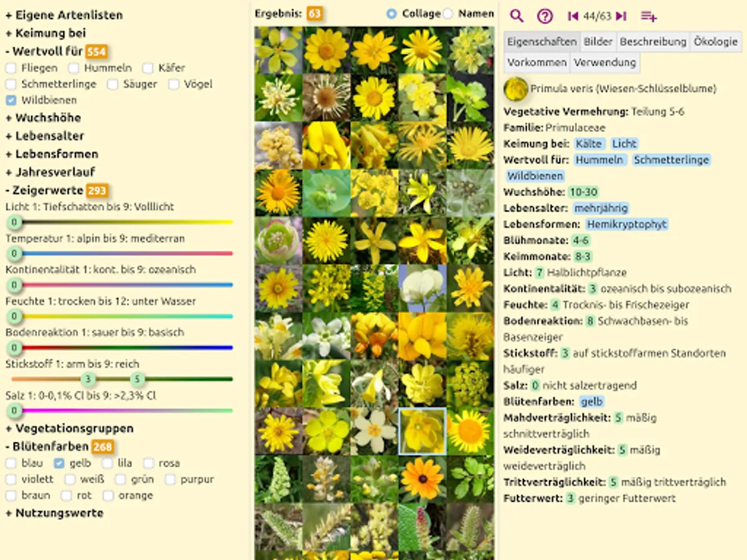Screen dimensions: 747x560
Task: Jump to first result arrow icon
Action: pyautogui.click(x=573, y=16)
